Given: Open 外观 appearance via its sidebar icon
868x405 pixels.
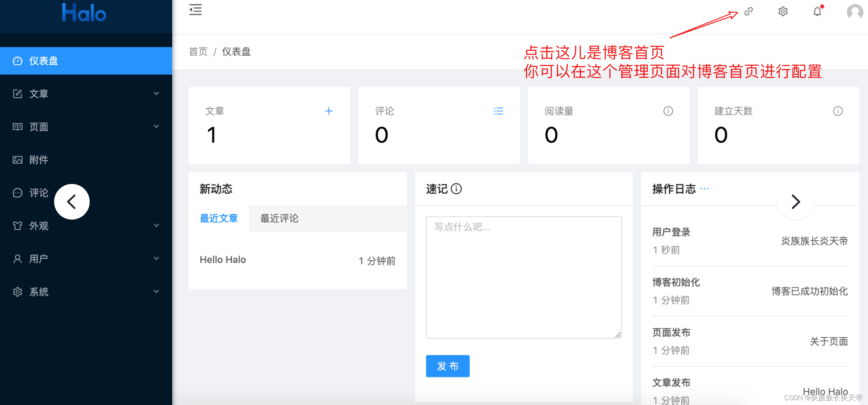Looking at the screenshot, I should click(17, 225).
